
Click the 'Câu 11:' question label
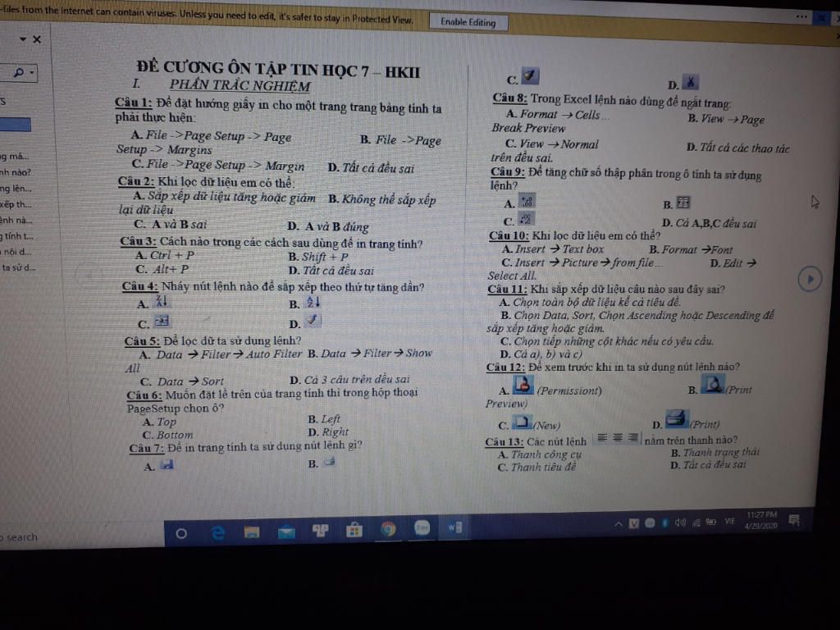[507, 290]
